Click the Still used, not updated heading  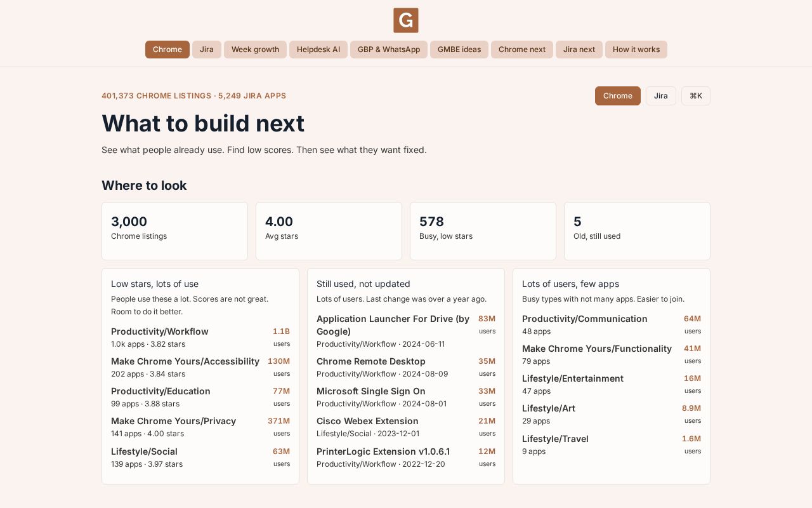click(x=363, y=284)
